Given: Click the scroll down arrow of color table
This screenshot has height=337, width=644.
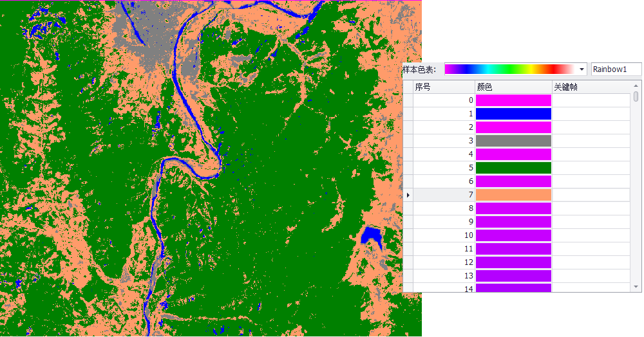Looking at the screenshot, I should (x=636, y=286).
